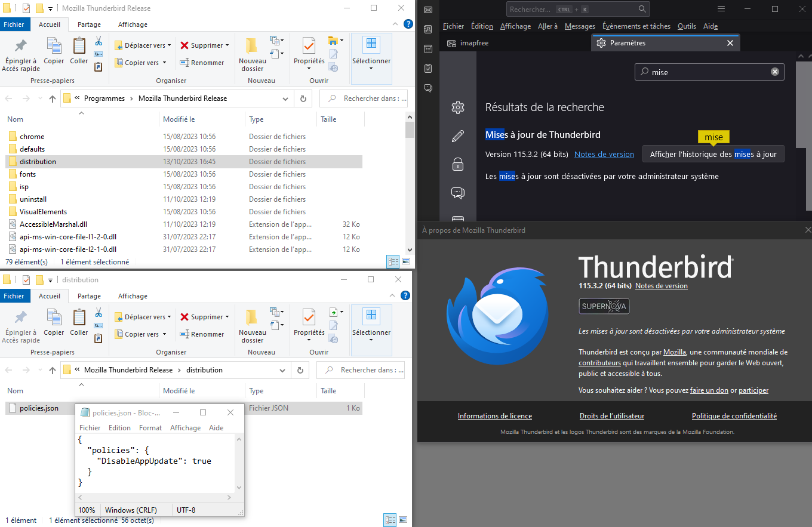Switch to Thunderbird's Calendar space icon
Screen dimensions: 812x527
[x=427, y=48]
